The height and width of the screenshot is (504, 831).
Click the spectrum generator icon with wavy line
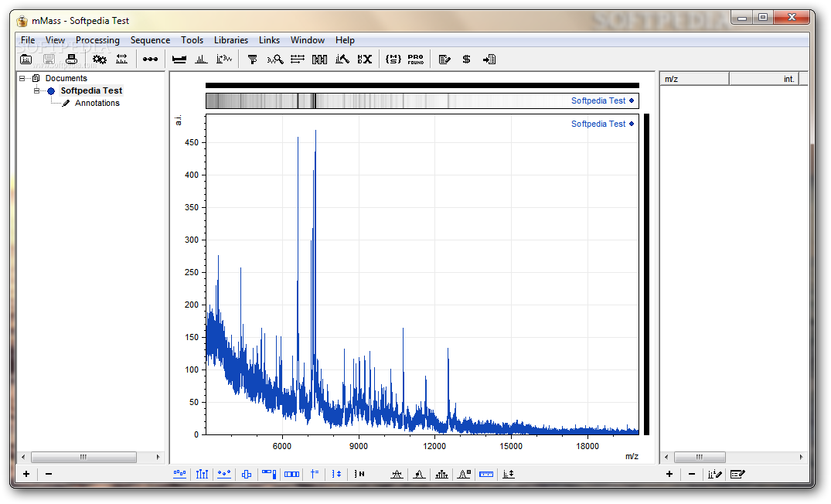tap(224, 60)
